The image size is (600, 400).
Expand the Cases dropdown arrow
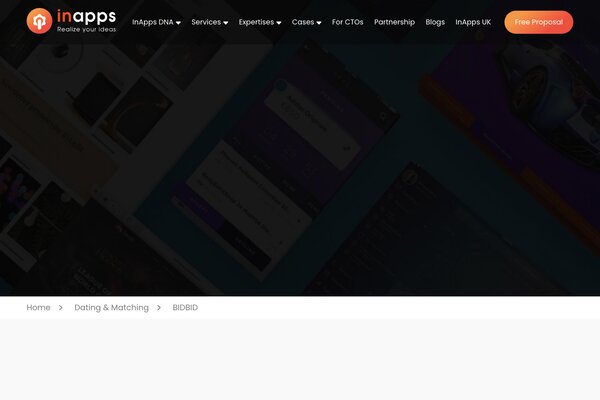pos(319,23)
